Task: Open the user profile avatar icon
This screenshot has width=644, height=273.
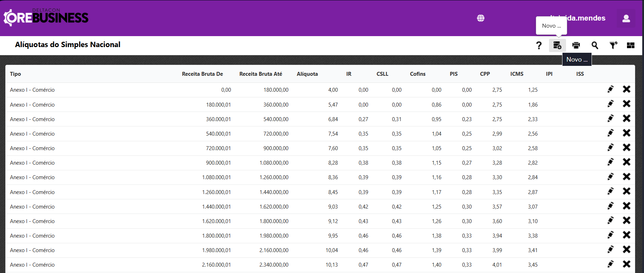Action: click(626, 18)
